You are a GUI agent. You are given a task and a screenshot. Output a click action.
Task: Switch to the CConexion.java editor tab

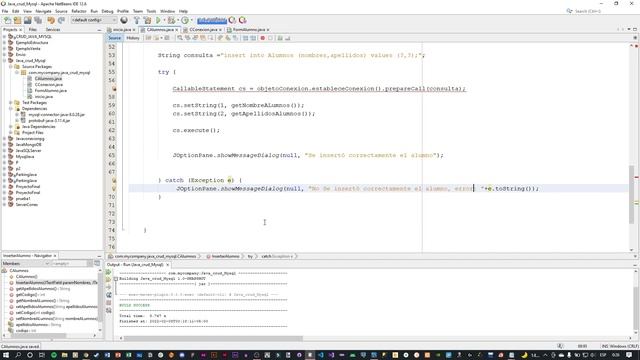click(x=203, y=30)
